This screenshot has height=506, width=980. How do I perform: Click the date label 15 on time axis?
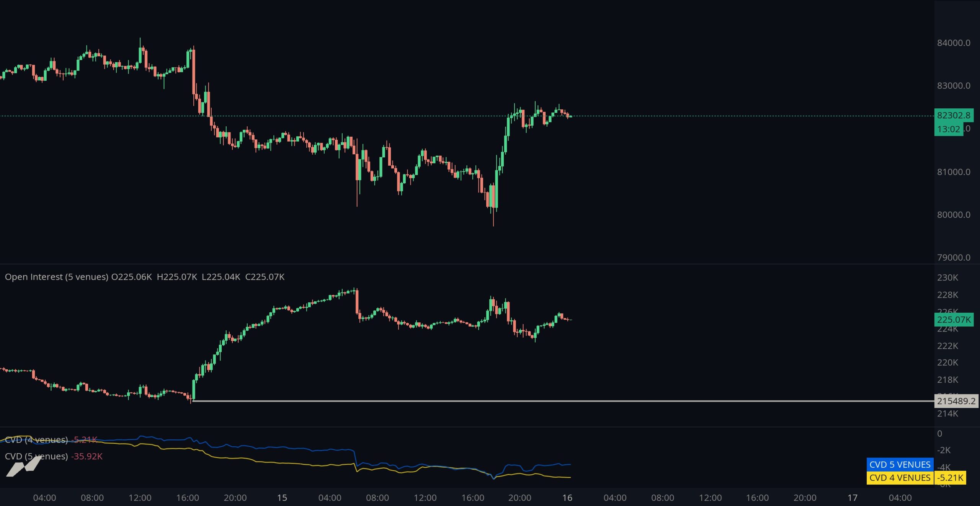coord(282,498)
